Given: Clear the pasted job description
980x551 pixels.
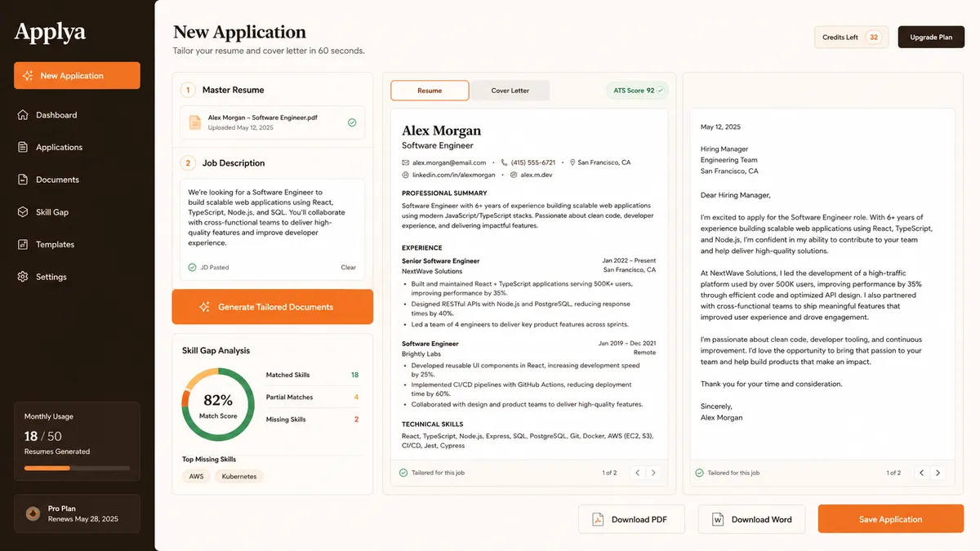Looking at the screenshot, I should pos(348,267).
